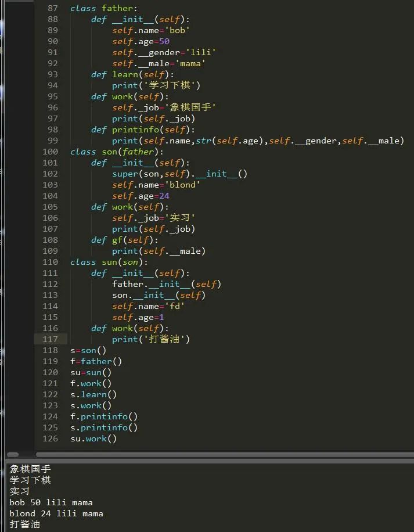Click the '实习' line in the output panel
The width and height of the screenshot is (414, 532).
pos(20,491)
